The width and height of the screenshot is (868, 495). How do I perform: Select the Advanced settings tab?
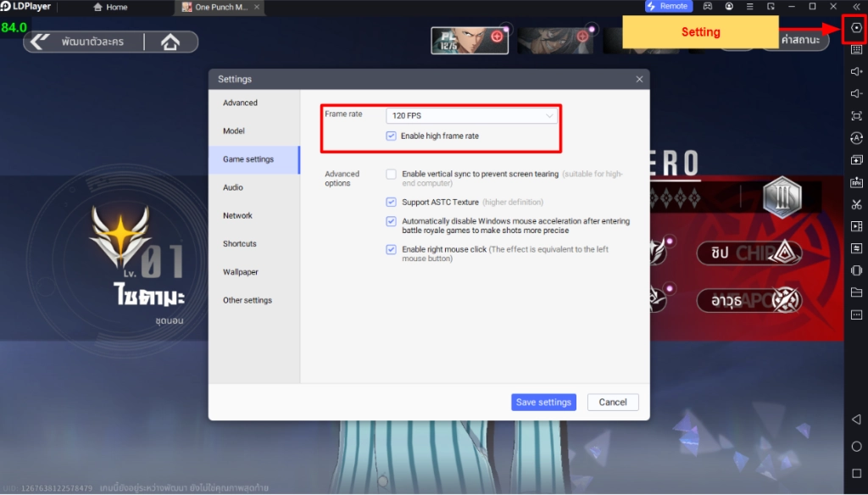tap(240, 103)
